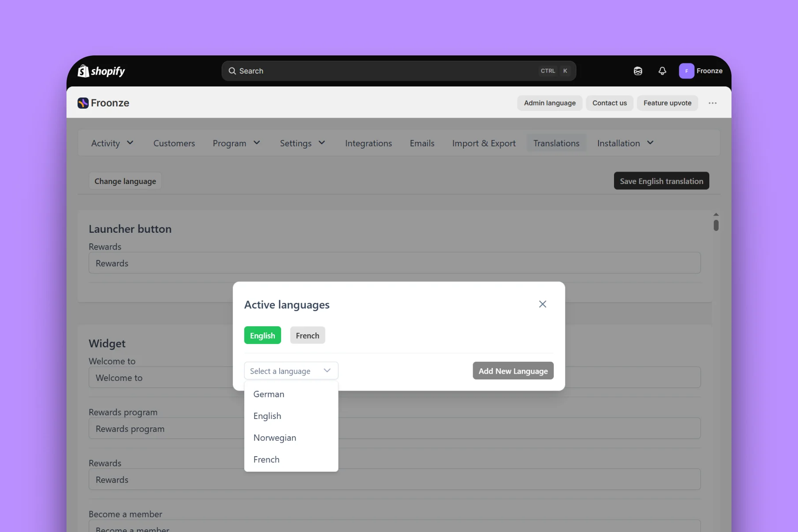Click the Contact us button
This screenshot has height=532, width=798.
click(x=610, y=103)
